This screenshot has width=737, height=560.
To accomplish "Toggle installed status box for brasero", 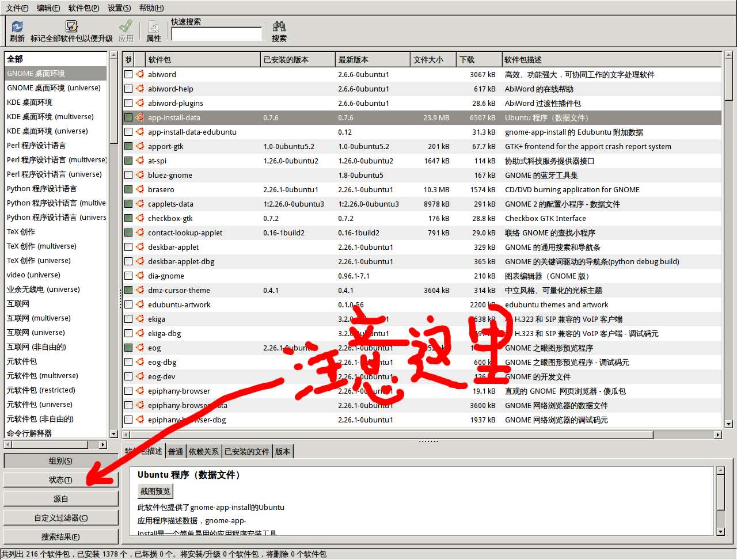I will tap(128, 189).
